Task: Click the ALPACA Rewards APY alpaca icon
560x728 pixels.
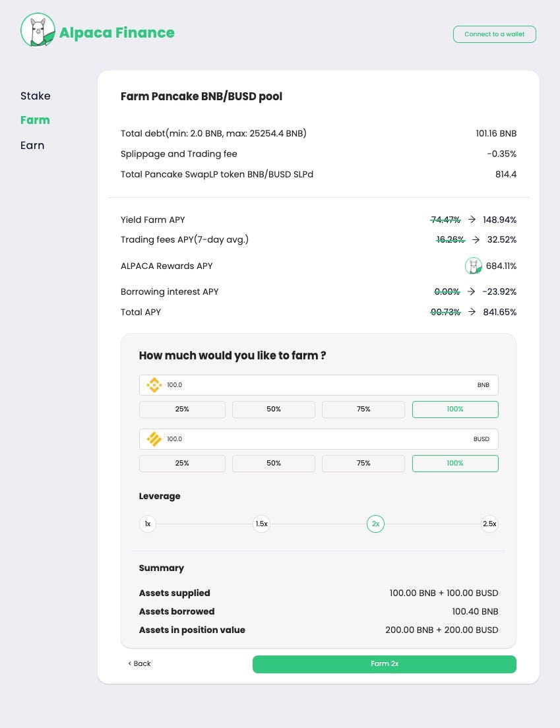Action: point(473,266)
